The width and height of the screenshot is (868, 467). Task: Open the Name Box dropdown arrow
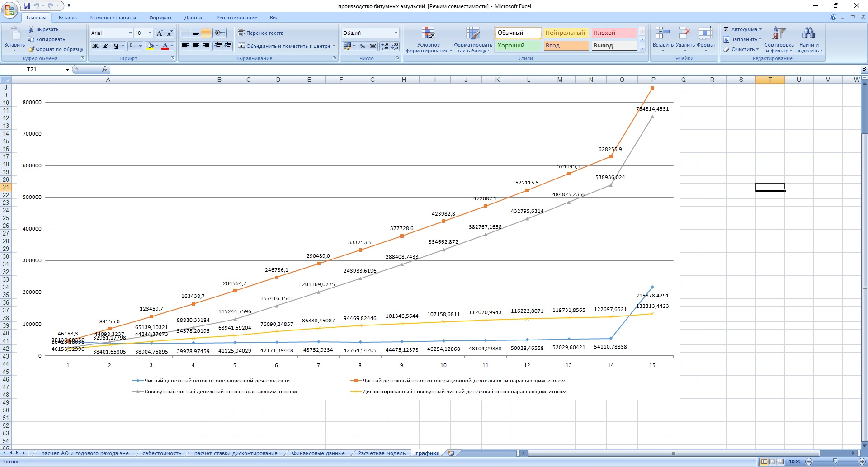[67, 70]
